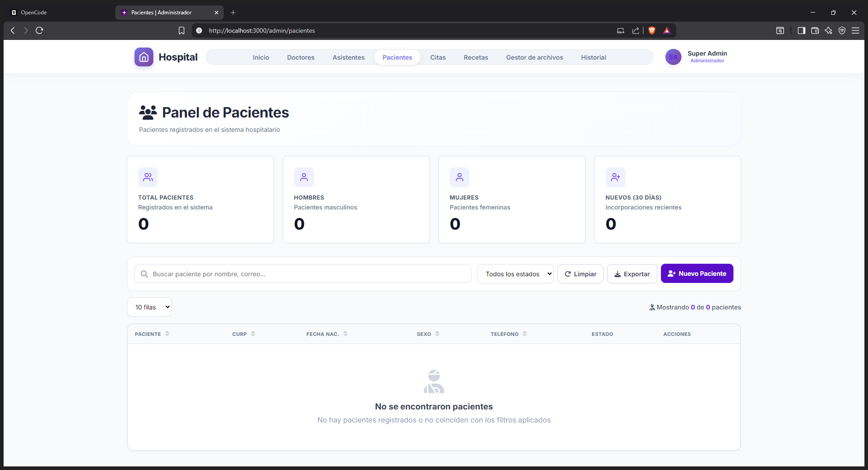This screenshot has height=470, width=868.
Task: Click the Exportar button
Action: (632, 274)
